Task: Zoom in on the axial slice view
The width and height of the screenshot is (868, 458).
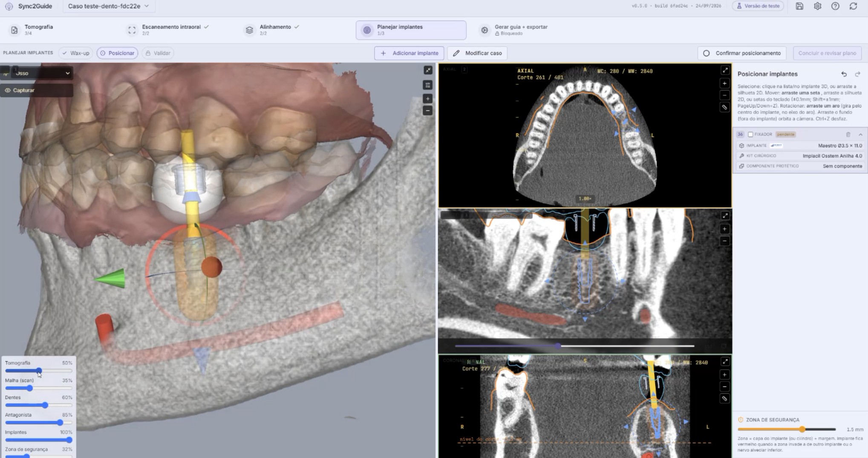Action: tap(724, 84)
